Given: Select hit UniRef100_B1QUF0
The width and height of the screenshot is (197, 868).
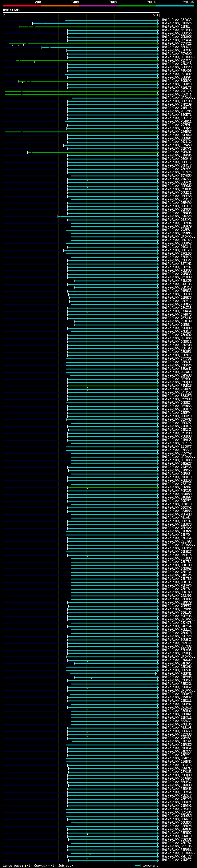Looking at the screenshot, I should [176, 410].
